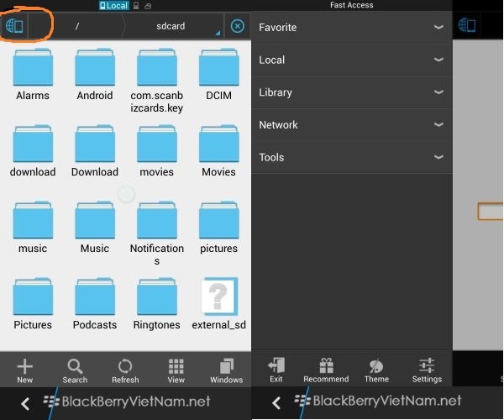Open the DCIM folder
Viewport: 504px width, 420px height.
(218, 76)
